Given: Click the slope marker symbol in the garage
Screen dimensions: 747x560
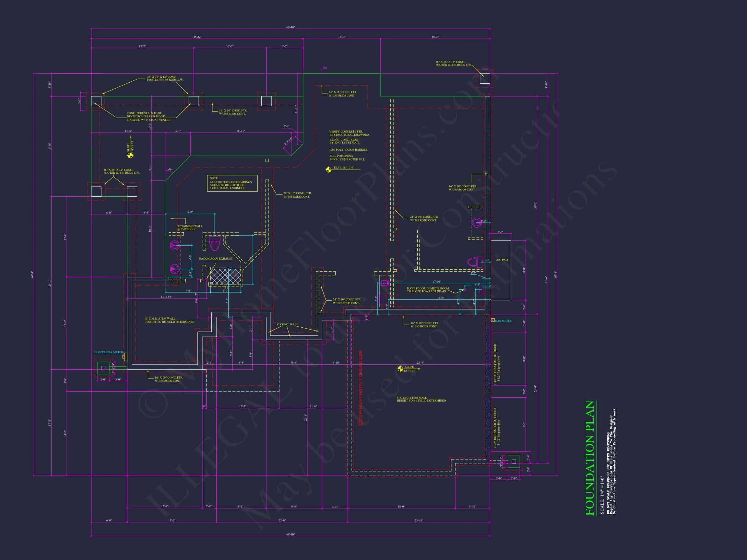Looking at the screenshot, I should pyautogui.click(x=400, y=369).
